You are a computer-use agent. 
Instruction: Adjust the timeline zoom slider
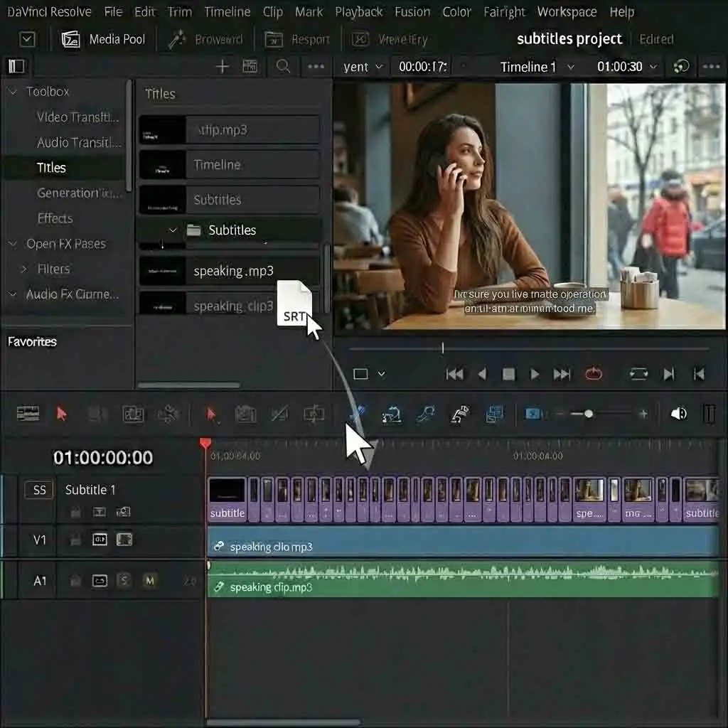(x=590, y=413)
